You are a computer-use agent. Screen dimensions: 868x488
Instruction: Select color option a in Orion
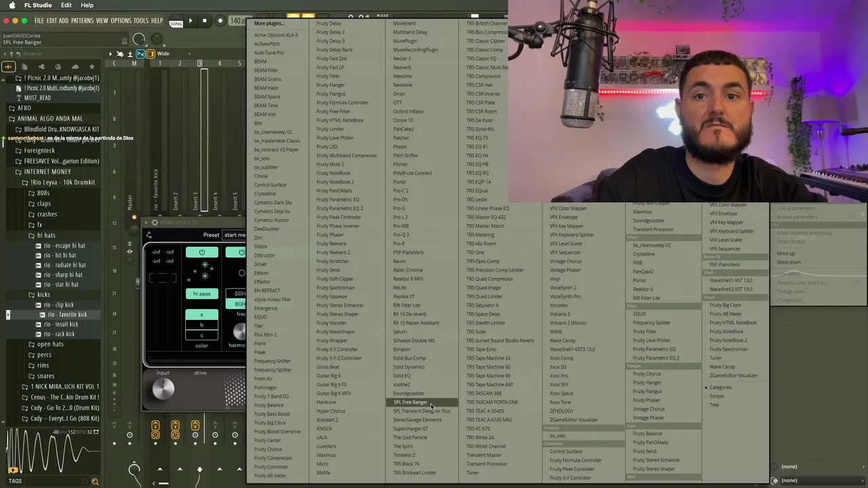[x=201, y=314]
